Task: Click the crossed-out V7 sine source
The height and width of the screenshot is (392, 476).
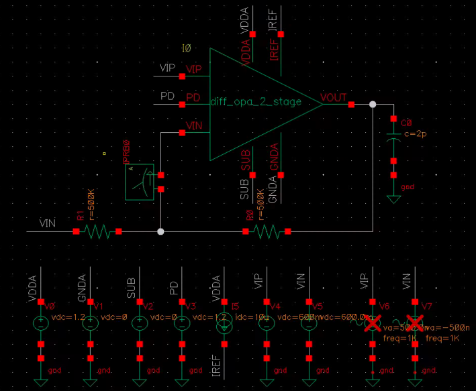Action: pyautogui.click(x=415, y=323)
